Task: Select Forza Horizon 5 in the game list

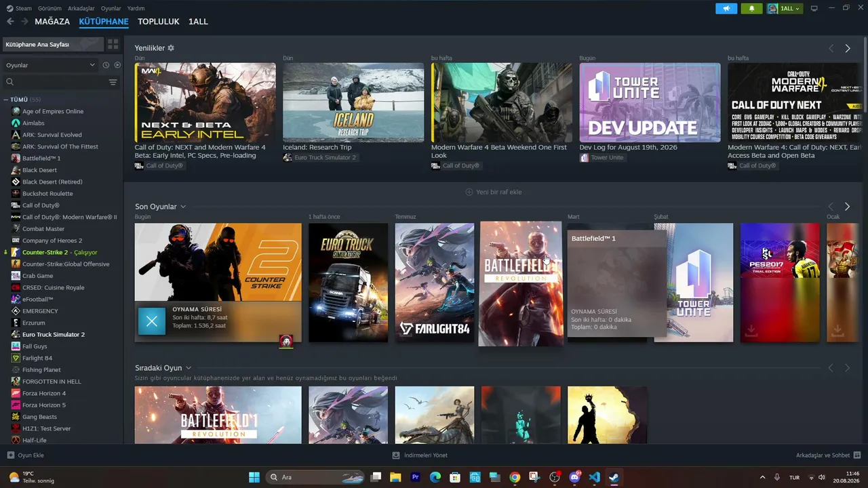Action: (x=44, y=405)
